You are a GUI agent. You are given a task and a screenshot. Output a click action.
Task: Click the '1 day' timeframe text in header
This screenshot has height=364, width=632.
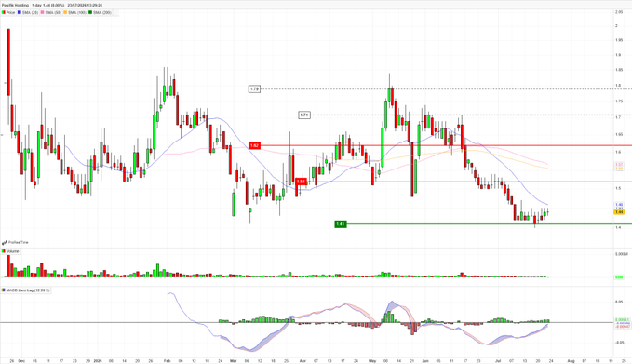click(37, 6)
